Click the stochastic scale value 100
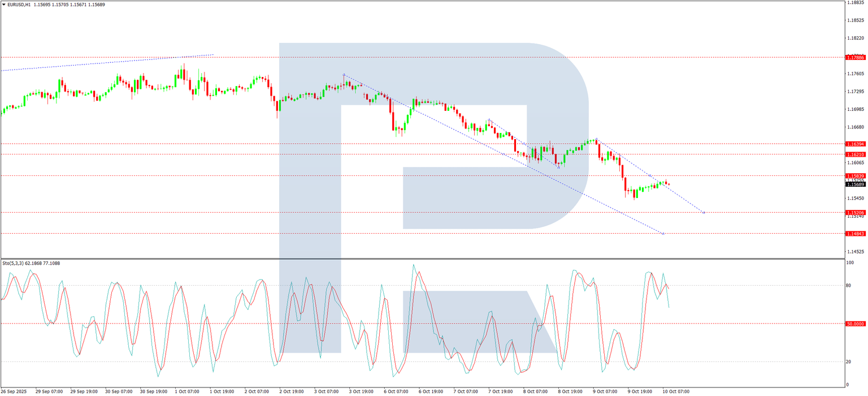Screen dimensions: 868x396 (x=850, y=263)
